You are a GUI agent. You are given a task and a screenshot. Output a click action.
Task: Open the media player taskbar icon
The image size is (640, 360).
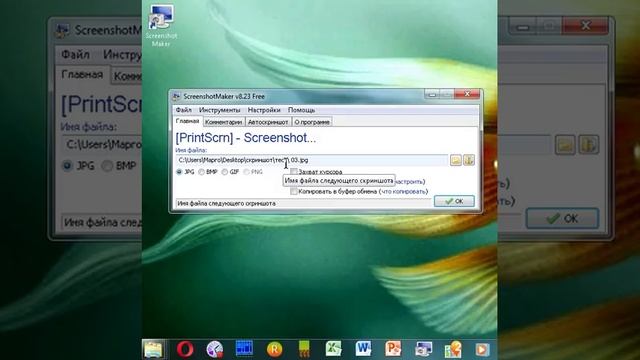pos(482,349)
